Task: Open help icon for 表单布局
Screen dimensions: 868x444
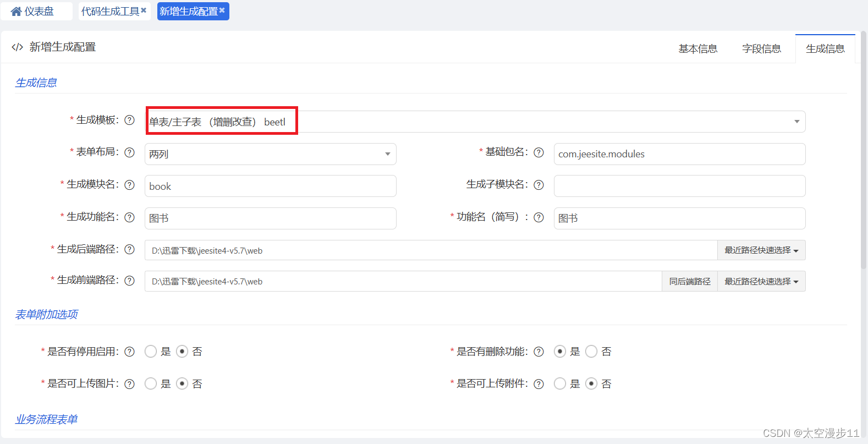Action: click(x=129, y=152)
